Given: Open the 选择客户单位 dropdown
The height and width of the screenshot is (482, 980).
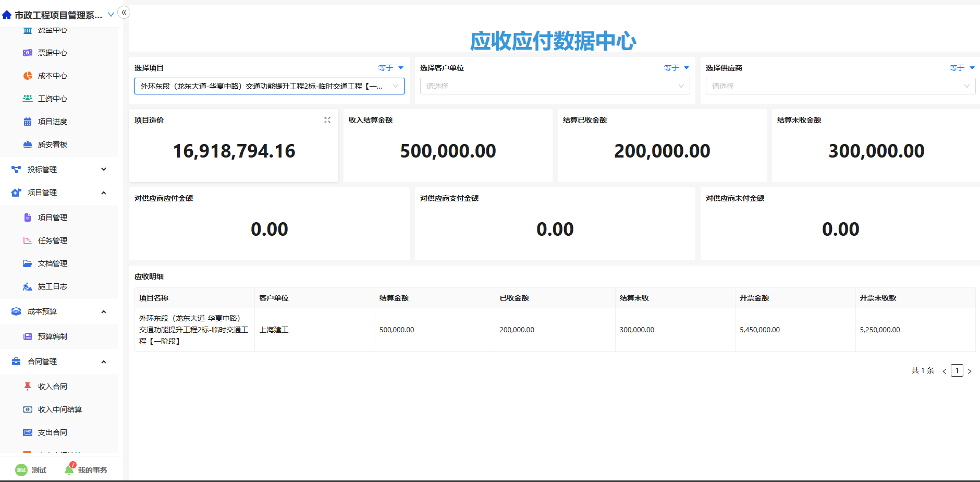Looking at the screenshot, I should click(555, 86).
